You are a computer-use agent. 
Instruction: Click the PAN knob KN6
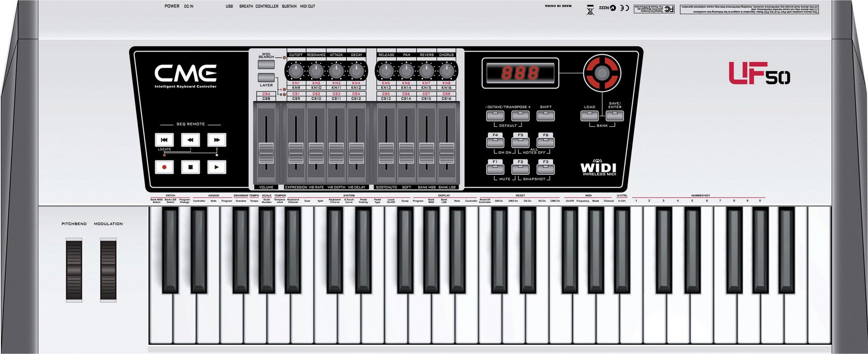click(406, 71)
